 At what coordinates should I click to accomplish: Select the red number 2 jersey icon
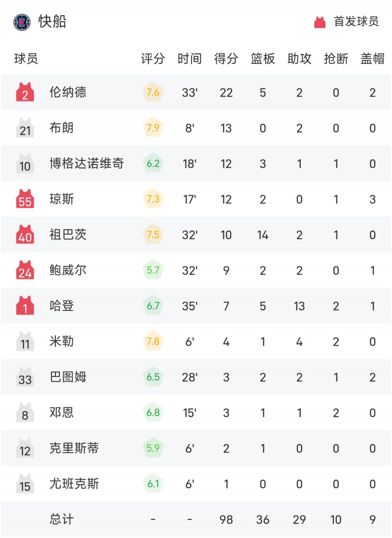[25, 92]
